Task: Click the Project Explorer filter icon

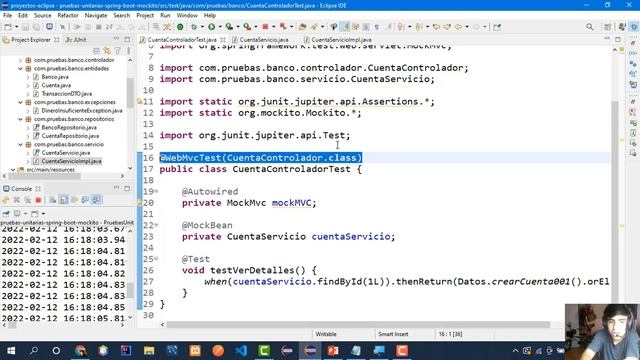Action: 118,51
